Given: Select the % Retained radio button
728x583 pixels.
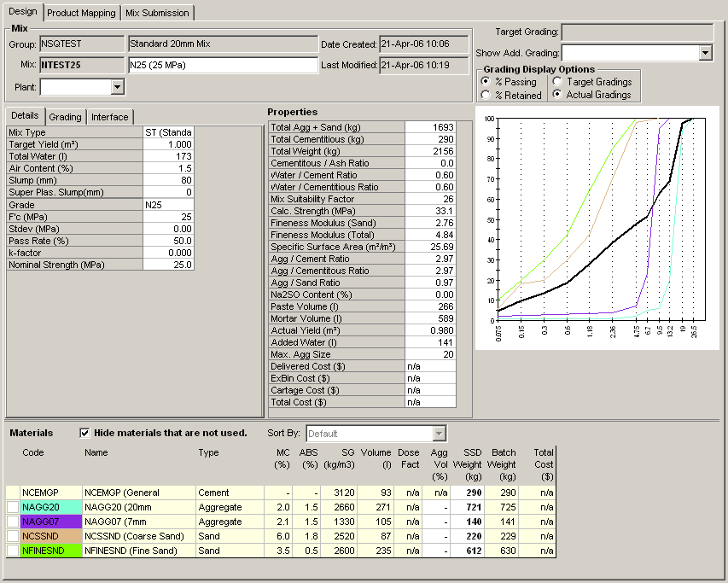Looking at the screenshot, I should [486, 96].
